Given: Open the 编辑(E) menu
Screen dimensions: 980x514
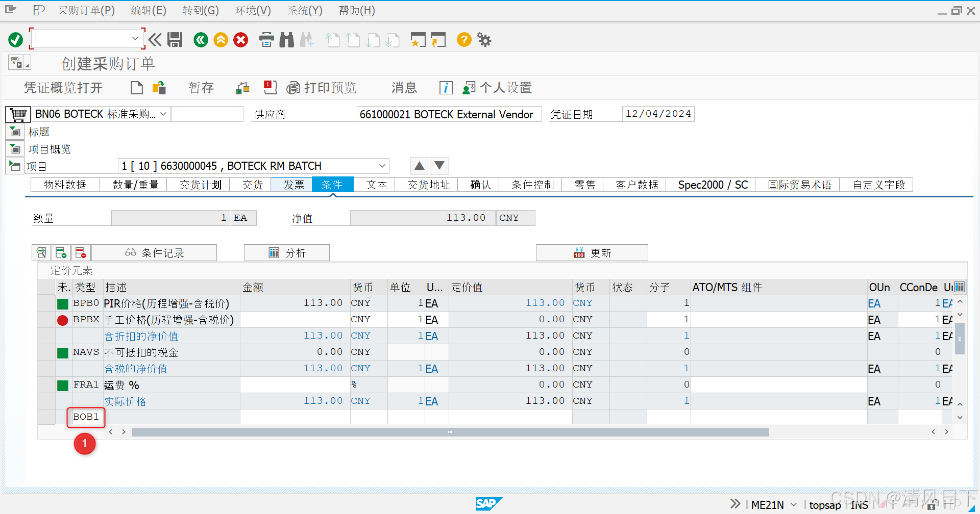Looking at the screenshot, I should [149, 10].
